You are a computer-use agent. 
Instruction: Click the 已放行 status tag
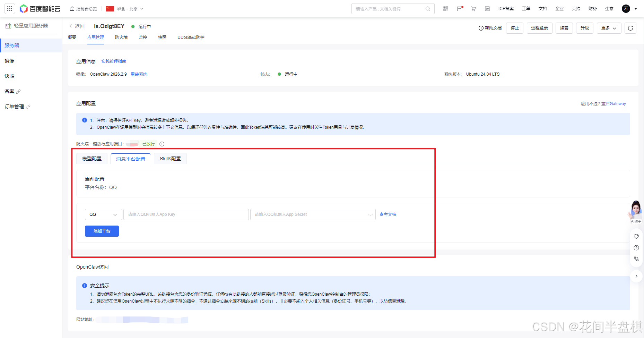click(149, 144)
